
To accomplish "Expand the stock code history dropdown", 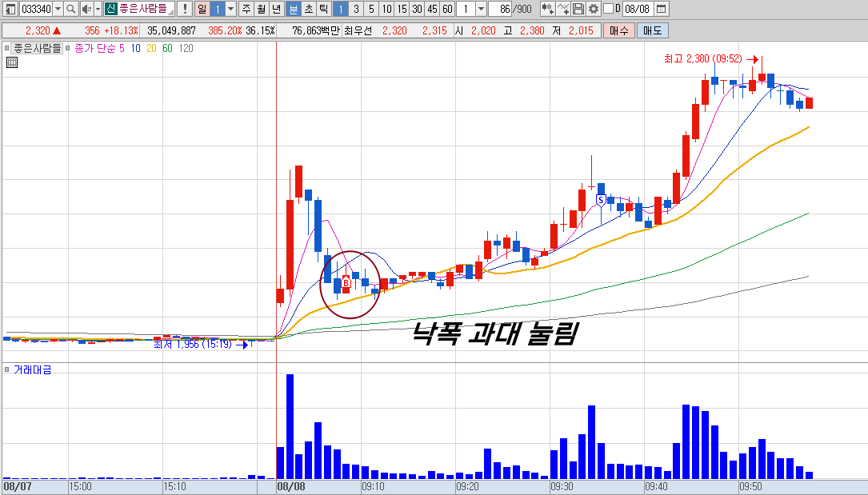I will click(58, 9).
